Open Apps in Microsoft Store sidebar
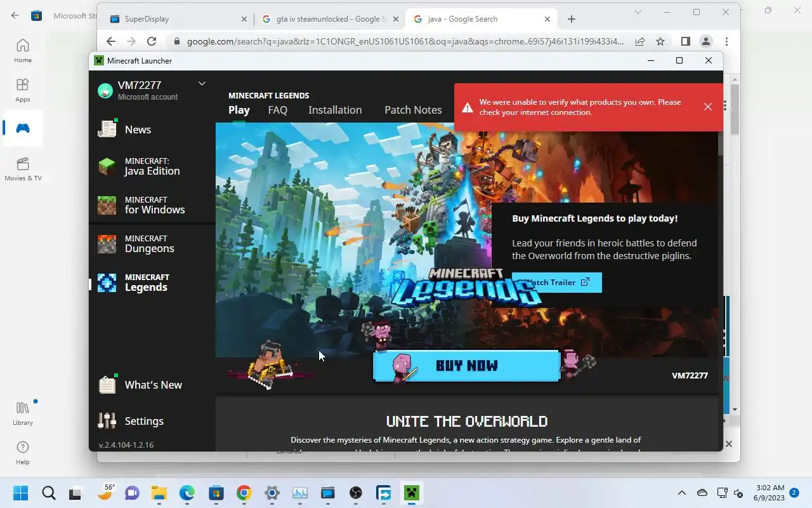Screen dimensions: 812x508 coord(23,90)
